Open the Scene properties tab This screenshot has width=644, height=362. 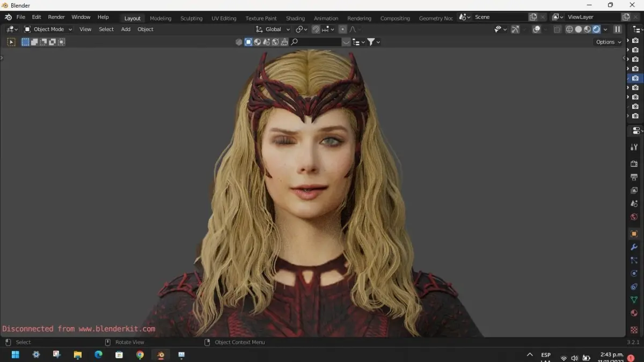tap(634, 204)
